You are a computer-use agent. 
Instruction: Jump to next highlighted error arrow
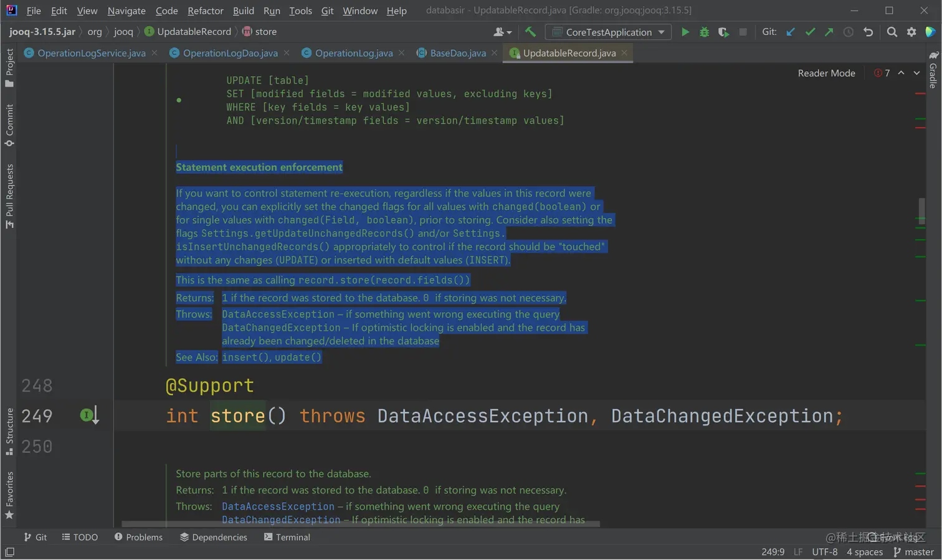pos(916,73)
